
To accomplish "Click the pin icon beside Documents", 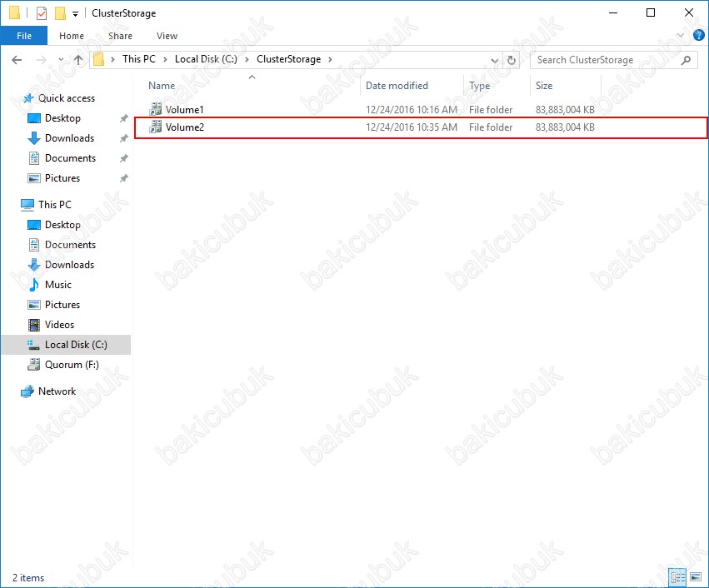I will coord(123,158).
